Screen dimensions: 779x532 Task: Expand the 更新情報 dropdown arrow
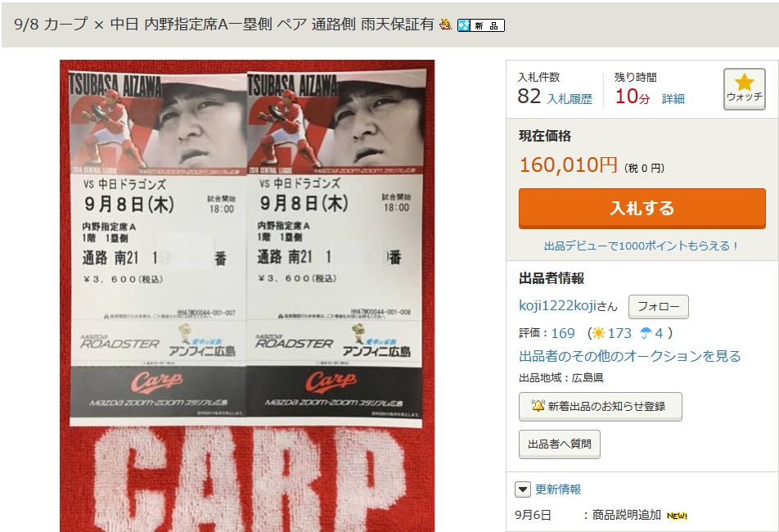pos(523,489)
